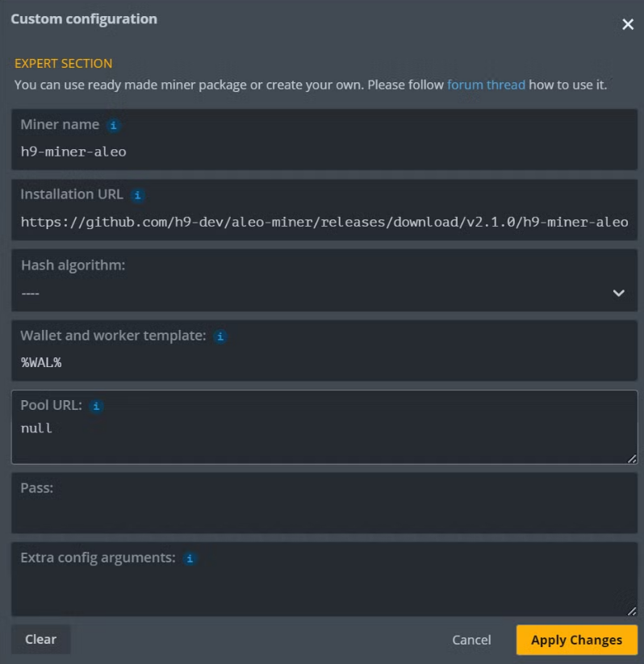Viewport: 644px width, 664px height.
Task: Click the Pool URL info icon
Action: 96,407
